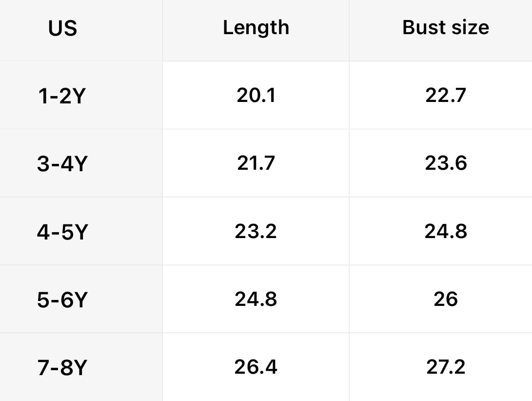
Task: Select the bust size value for 4-5Y
Action: point(446,231)
